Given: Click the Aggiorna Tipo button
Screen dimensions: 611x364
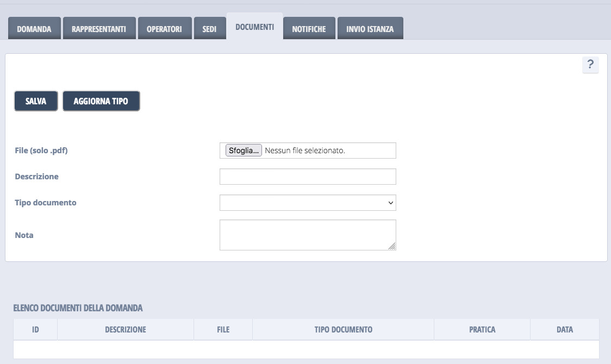Looking at the screenshot, I should click(101, 101).
